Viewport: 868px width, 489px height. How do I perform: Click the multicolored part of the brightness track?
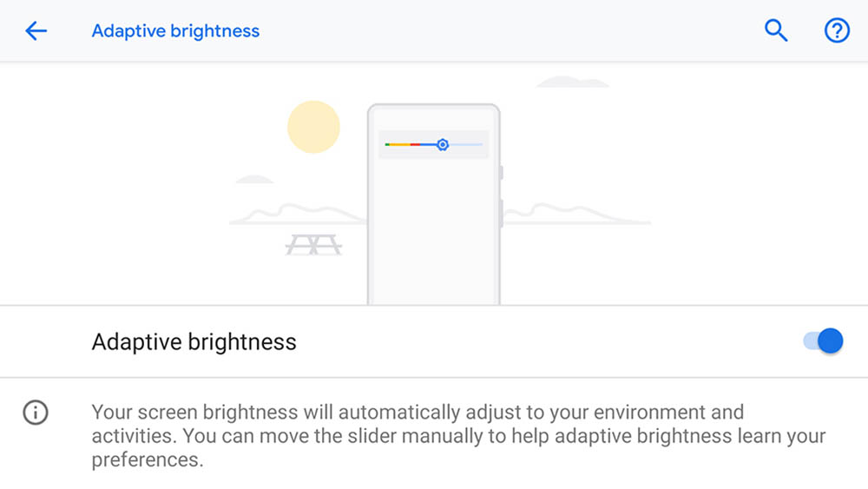click(x=408, y=144)
